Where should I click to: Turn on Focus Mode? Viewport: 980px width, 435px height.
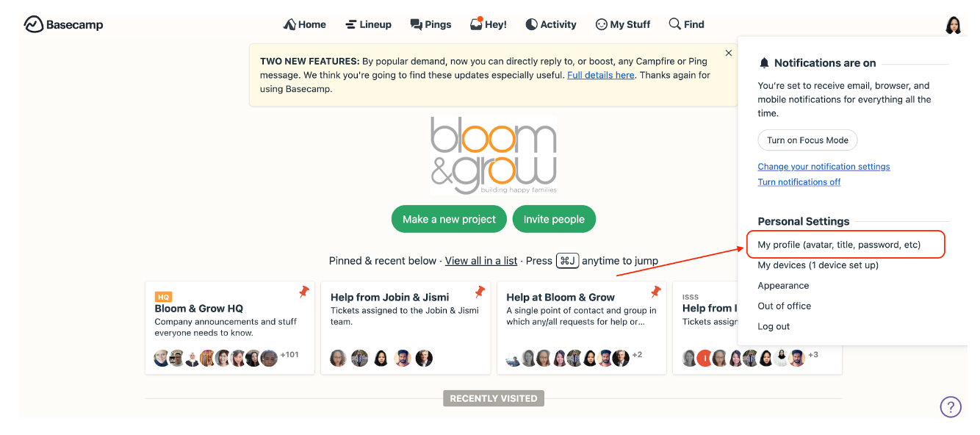(807, 140)
